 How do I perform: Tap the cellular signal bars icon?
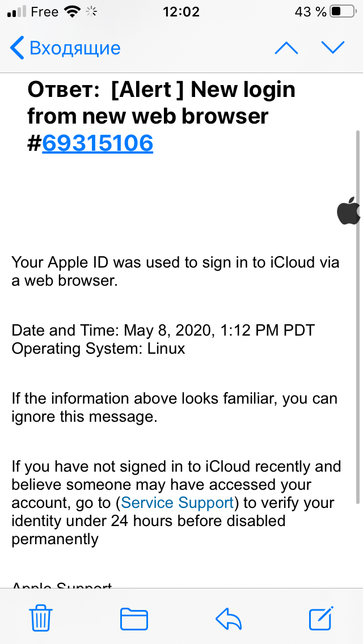[17, 12]
